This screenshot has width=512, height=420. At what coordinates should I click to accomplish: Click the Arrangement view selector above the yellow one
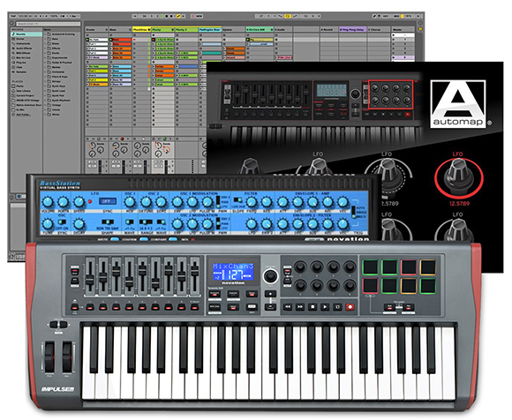420,23
